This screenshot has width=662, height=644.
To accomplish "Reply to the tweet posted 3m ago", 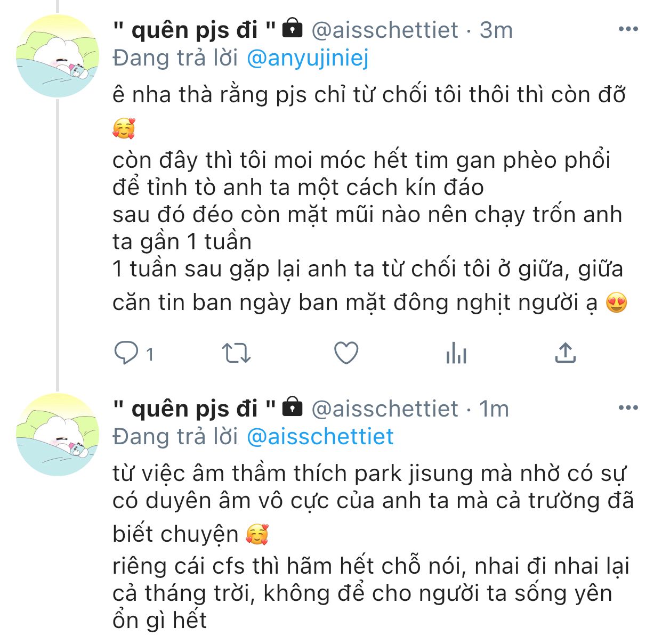I will [127, 353].
